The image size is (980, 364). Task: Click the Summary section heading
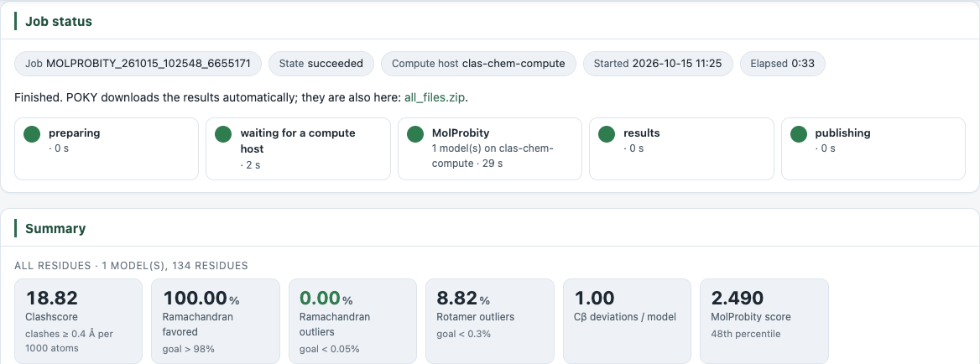(x=55, y=228)
